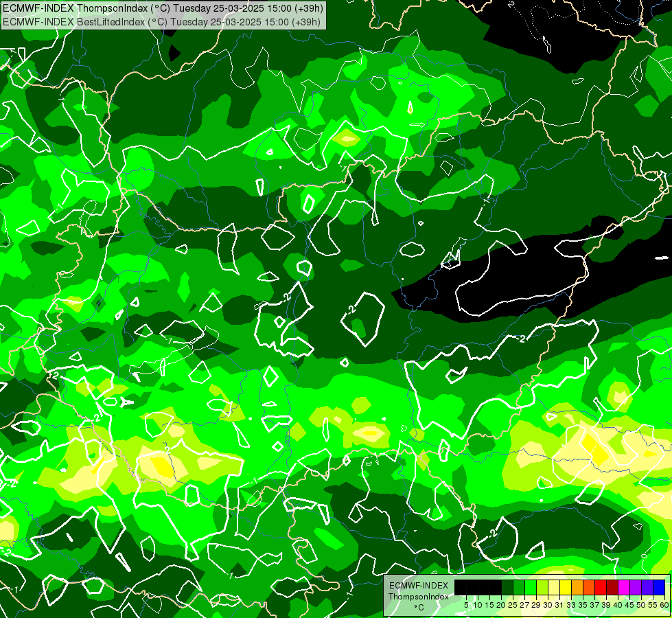The image size is (672, 618).
Task: Click the legend tick value 15
Action: click(x=489, y=605)
